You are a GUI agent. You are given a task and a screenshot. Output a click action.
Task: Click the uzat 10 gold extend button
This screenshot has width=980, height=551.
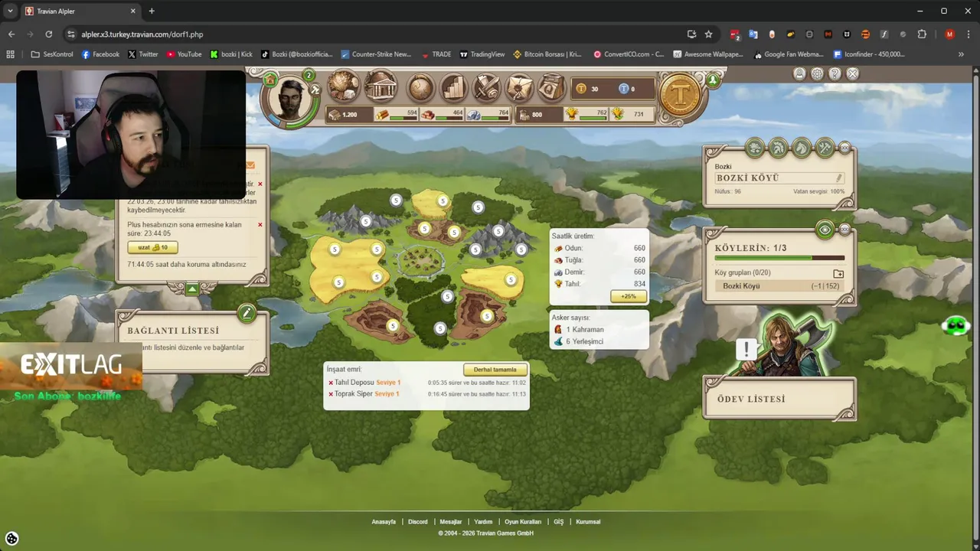pyautogui.click(x=152, y=248)
